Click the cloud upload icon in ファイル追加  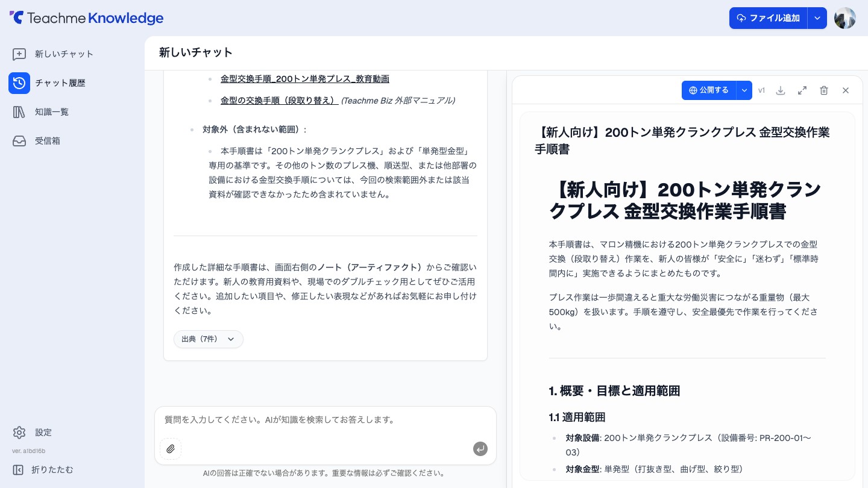pos(741,18)
